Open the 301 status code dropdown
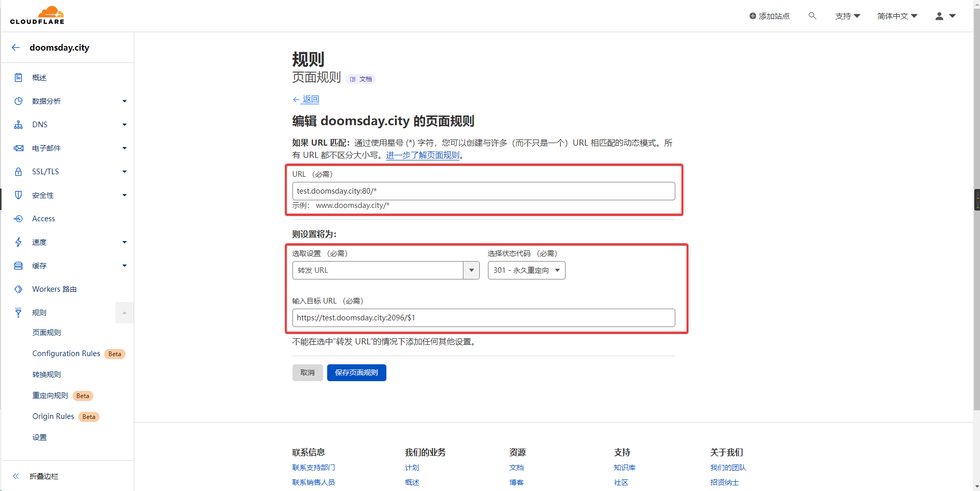Viewport: 980px width, 491px height. [x=526, y=270]
